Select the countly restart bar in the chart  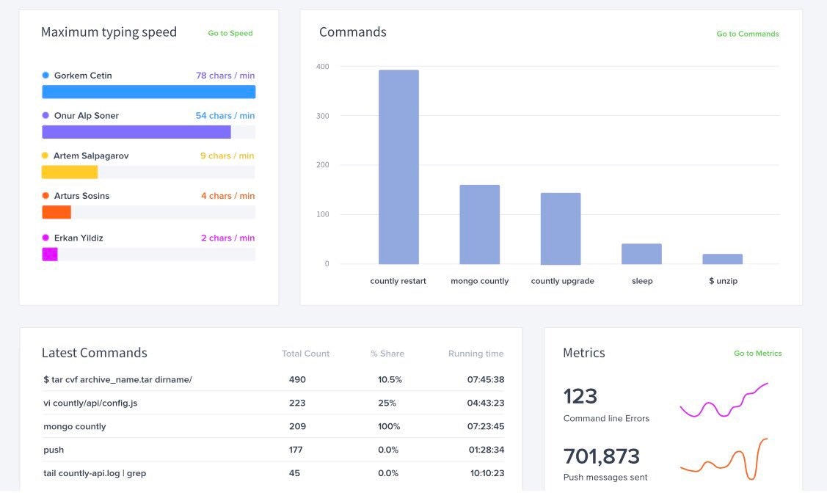pyautogui.click(x=398, y=167)
